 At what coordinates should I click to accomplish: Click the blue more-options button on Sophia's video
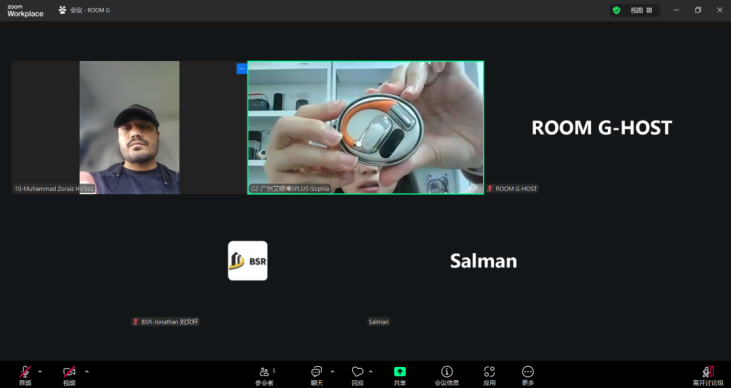pos(241,69)
